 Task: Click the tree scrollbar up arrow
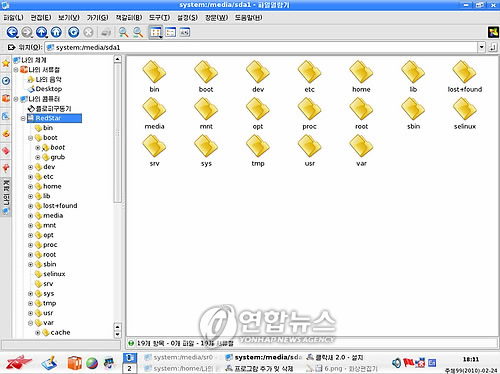117,59
